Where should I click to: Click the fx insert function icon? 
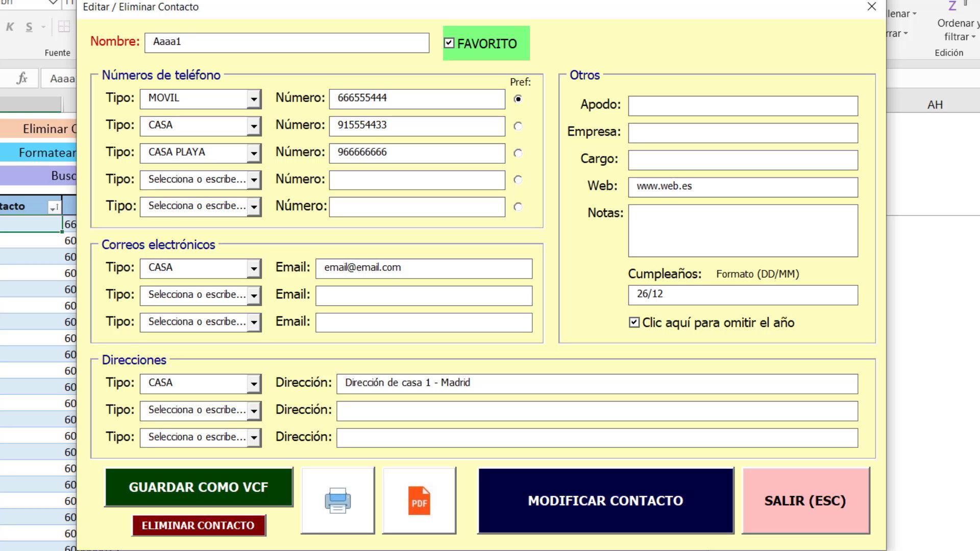22,78
